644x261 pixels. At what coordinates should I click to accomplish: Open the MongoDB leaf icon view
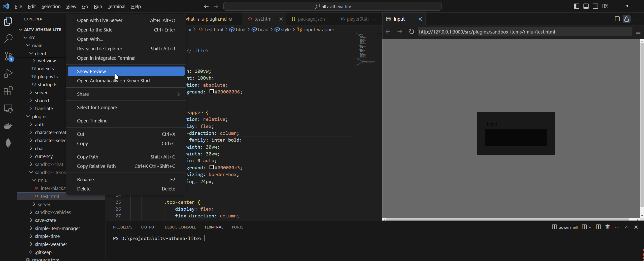(x=8, y=143)
